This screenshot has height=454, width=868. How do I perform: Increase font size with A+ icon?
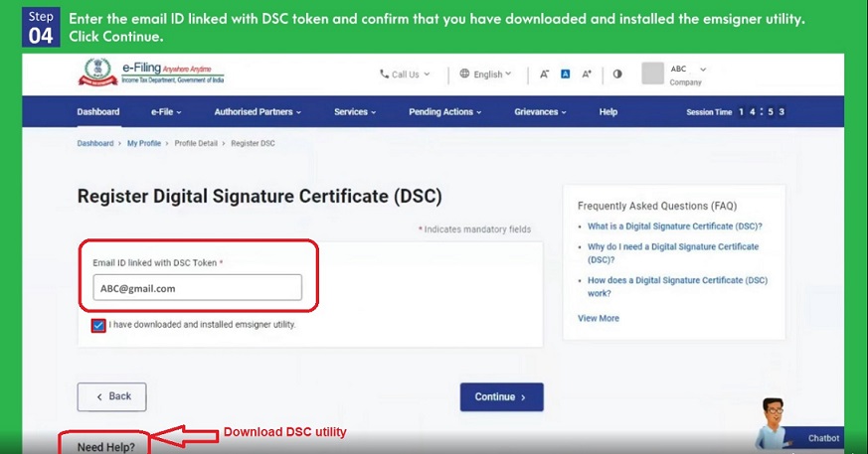pyautogui.click(x=587, y=75)
